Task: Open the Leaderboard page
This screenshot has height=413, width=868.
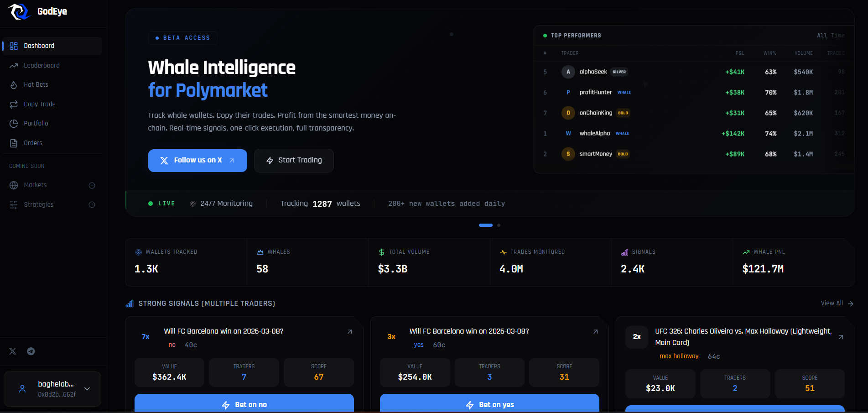Action: [52, 65]
